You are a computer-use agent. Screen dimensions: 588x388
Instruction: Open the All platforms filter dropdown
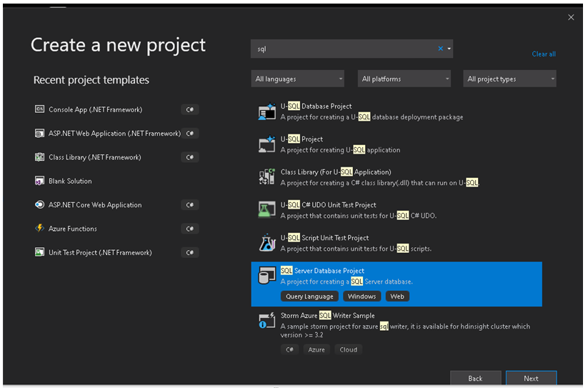click(x=404, y=79)
